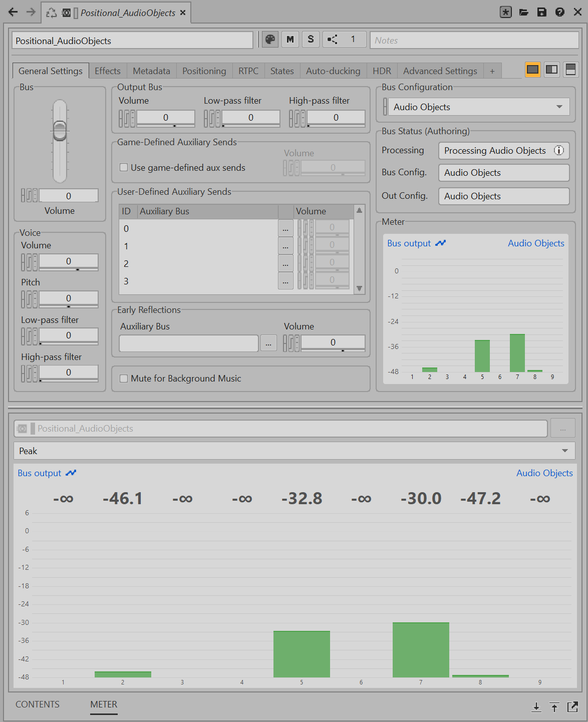Click the color palette icon
Viewport: 588px width, 722px height.
[x=270, y=40]
